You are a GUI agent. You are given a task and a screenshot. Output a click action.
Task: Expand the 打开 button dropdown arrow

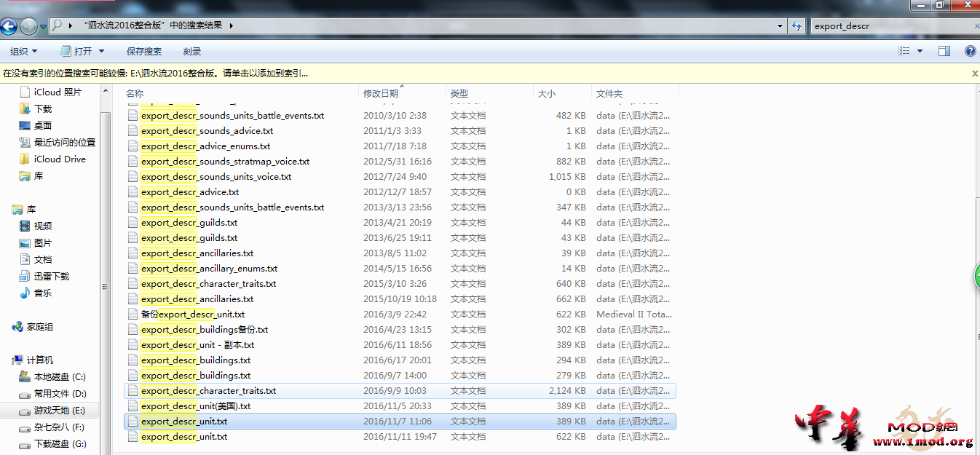[x=101, y=51]
